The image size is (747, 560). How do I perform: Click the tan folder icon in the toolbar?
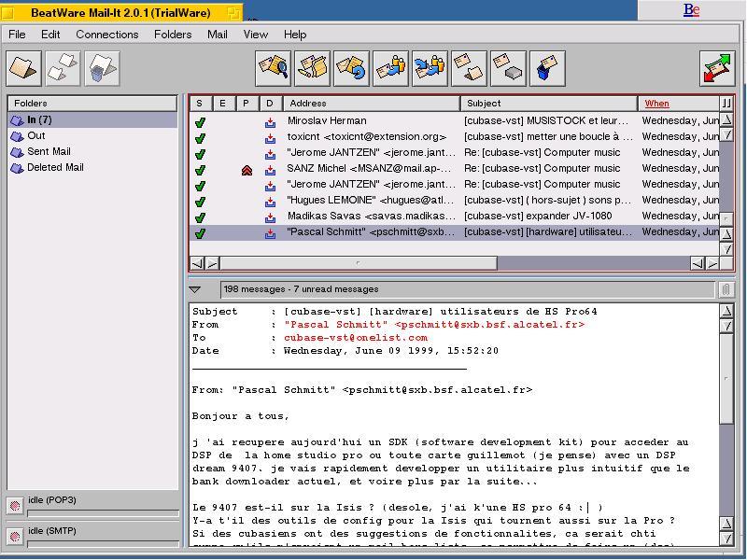tap(24, 68)
